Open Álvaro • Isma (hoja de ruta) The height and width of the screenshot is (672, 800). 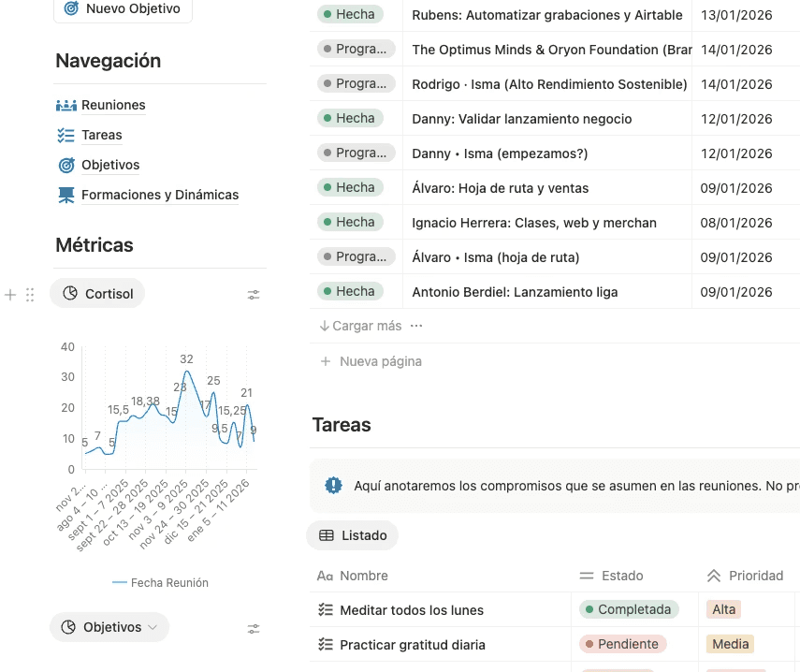click(x=495, y=257)
